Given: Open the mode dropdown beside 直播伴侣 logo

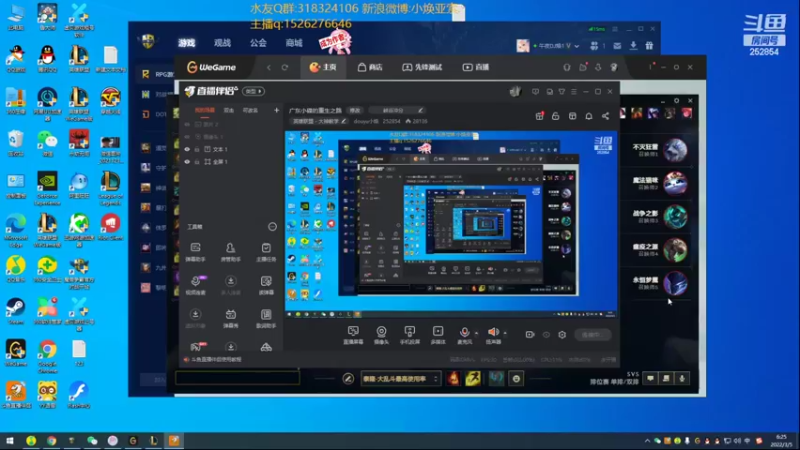Looking at the screenshot, I should [254, 91].
